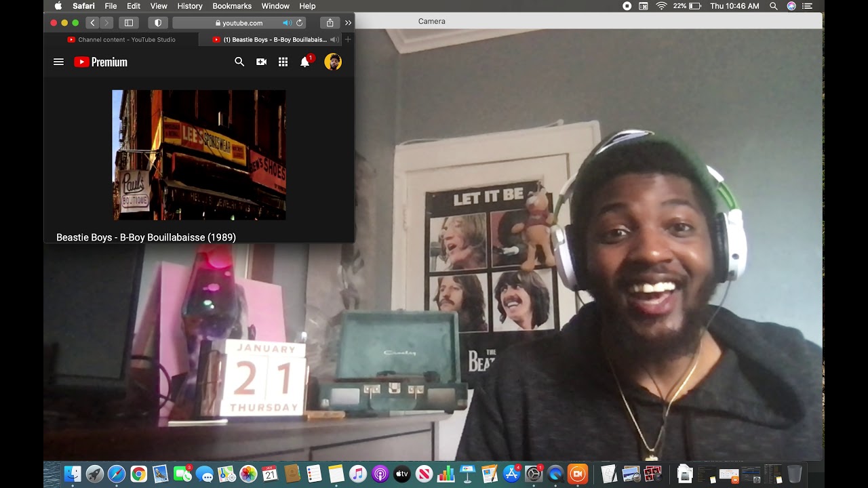Add a new Safari tab
Image resolution: width=868 pixels, height=488 pixels.
point(348,39)
